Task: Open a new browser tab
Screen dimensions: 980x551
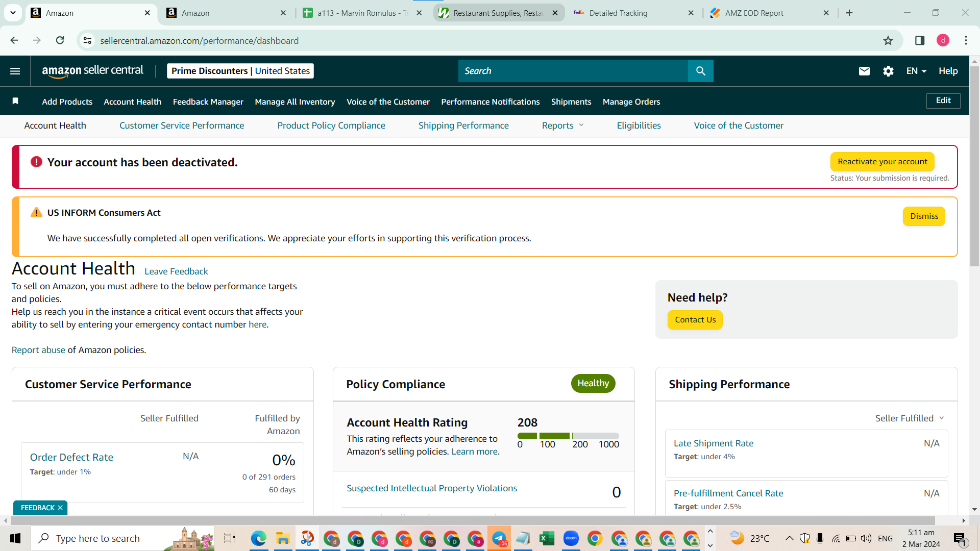Action: click(849, 13)
